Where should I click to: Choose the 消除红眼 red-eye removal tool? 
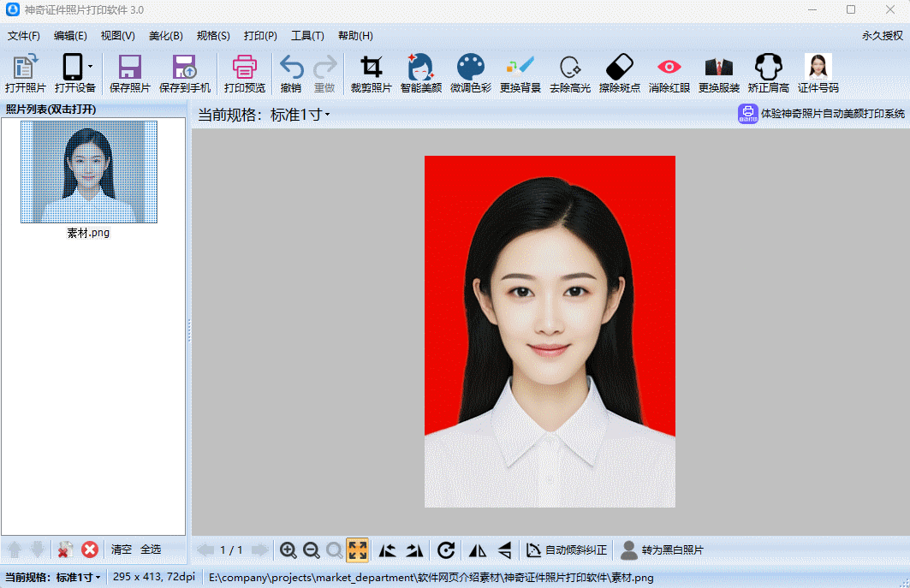pyautogui.click(x=669, y=74)
